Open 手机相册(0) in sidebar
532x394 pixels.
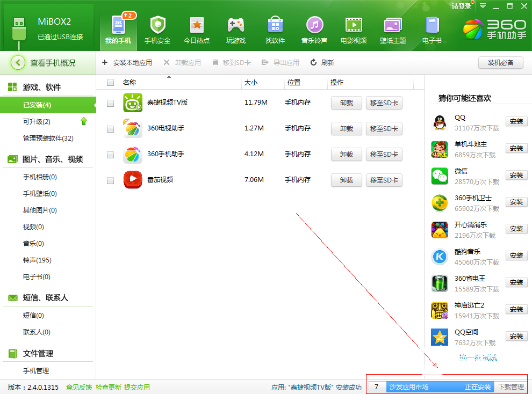(40, 177)
